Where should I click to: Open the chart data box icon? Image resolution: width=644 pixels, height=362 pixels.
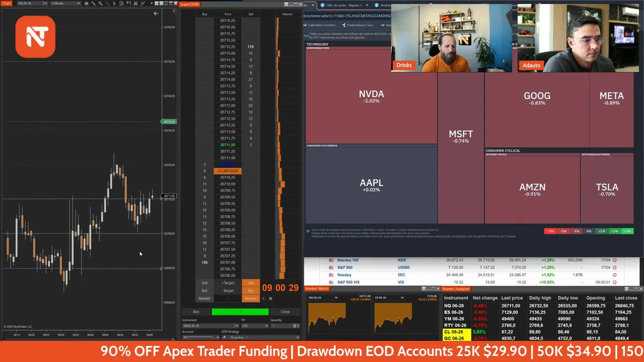coord(121,3)
